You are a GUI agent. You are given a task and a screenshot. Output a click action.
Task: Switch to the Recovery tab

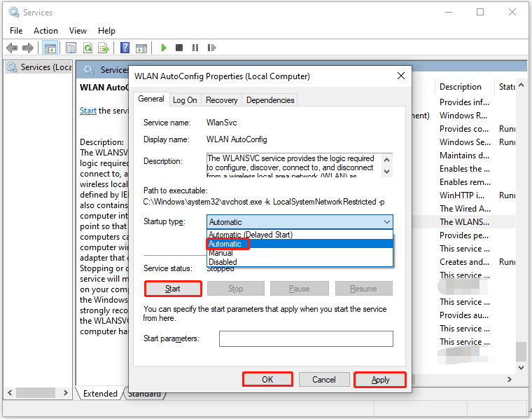221,100
